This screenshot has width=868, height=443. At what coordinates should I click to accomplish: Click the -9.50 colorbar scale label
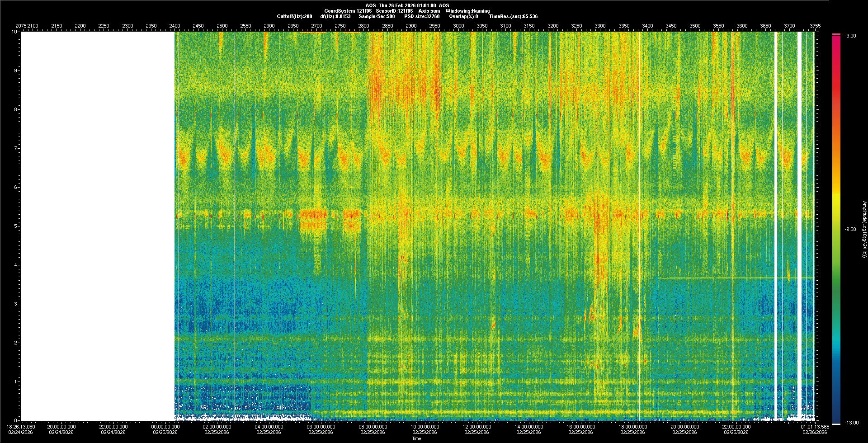click(x=850, y=229)
